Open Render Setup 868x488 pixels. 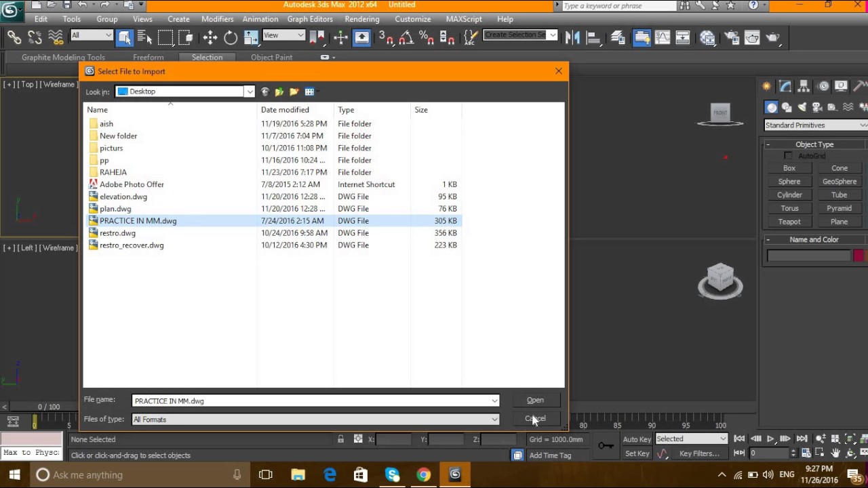731,37
